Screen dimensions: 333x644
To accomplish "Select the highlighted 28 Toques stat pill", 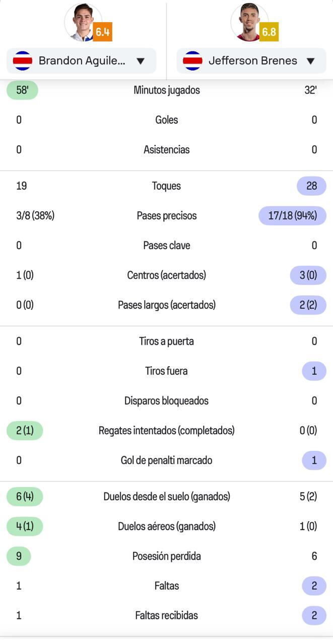I will [x=312, y=186].
